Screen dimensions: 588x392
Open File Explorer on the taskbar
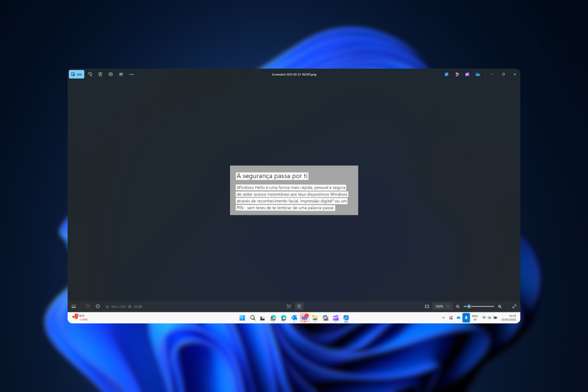[x=315, y=318]
